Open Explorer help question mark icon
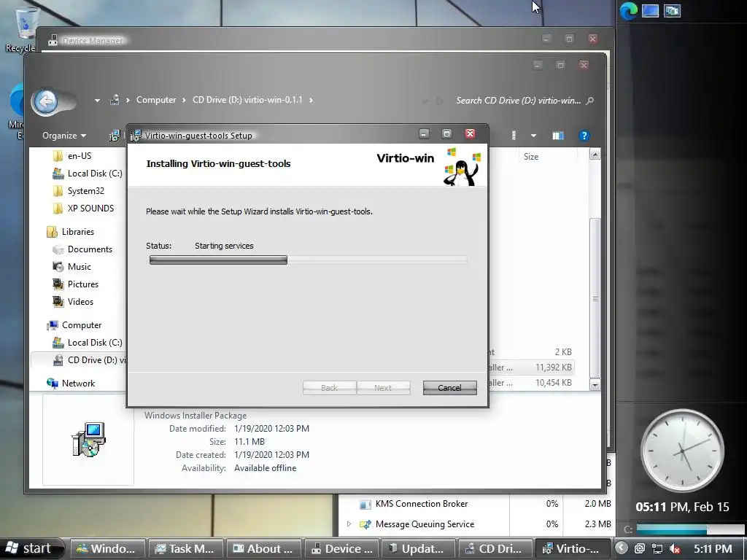The width and height of the screenshot is (747, 560). pos(584,136)
